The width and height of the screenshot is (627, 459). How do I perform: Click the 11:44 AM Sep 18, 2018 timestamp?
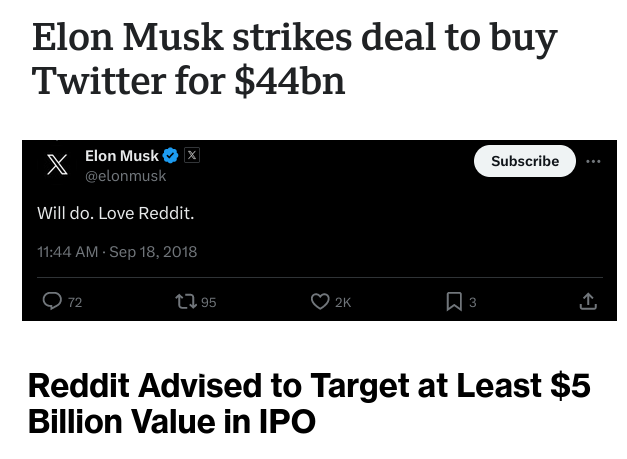pos(117,251)
